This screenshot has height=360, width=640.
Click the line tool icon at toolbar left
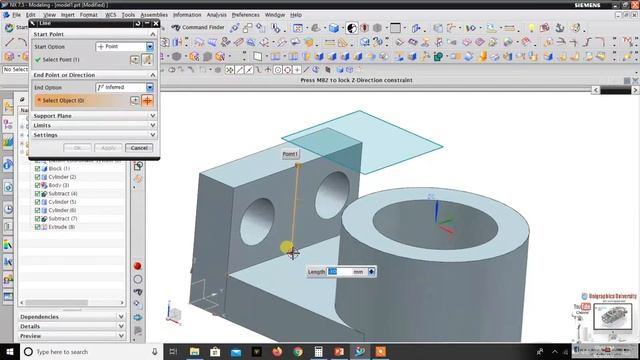pos(9,42)
